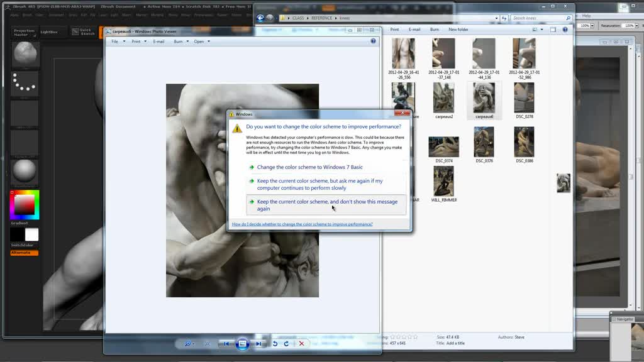The width and height of the screenshot is (644, 362).
Task: Delete image with red X in Photo Viewer
Action: [x=301, y=344]
